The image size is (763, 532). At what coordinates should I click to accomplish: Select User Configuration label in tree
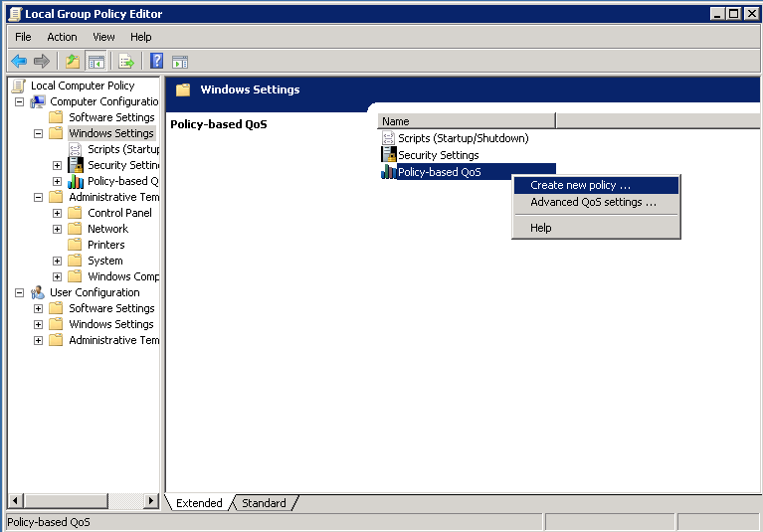click(x=95, y=292)
